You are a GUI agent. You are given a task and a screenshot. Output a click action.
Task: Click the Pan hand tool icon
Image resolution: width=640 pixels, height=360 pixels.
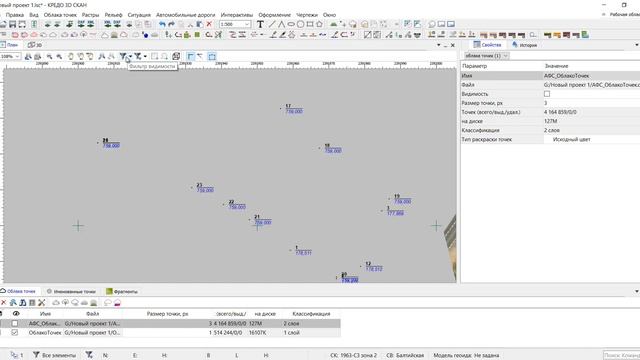coord(71,56)
